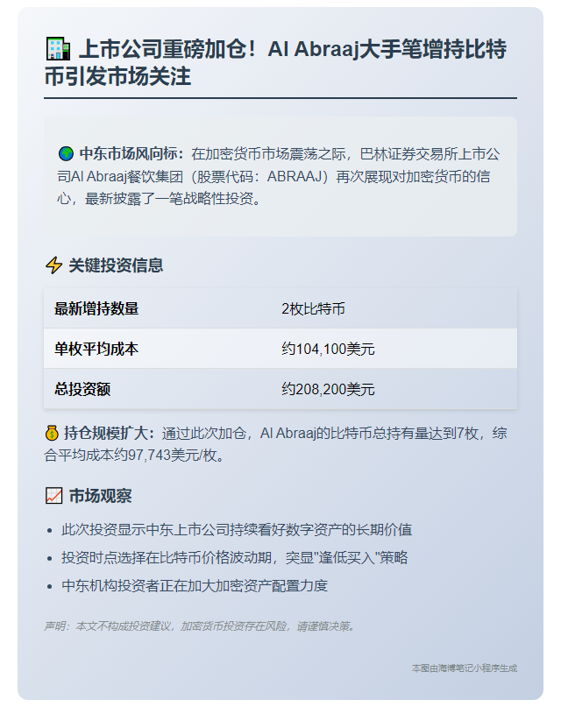The height and width of the screenshot is (728, 561).
Task: Select the 约208,200美元 total value
Action: pyautogui.click(x=328, y=389)
